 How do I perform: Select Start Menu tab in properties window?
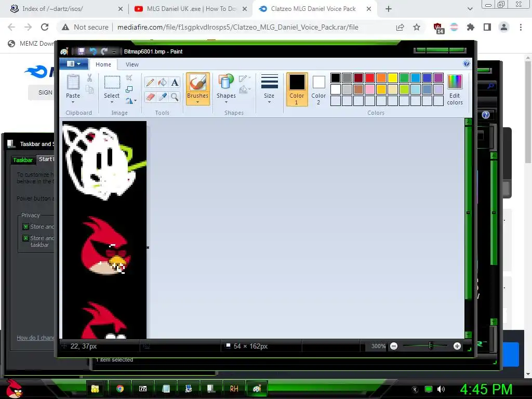tap(46, 159)
